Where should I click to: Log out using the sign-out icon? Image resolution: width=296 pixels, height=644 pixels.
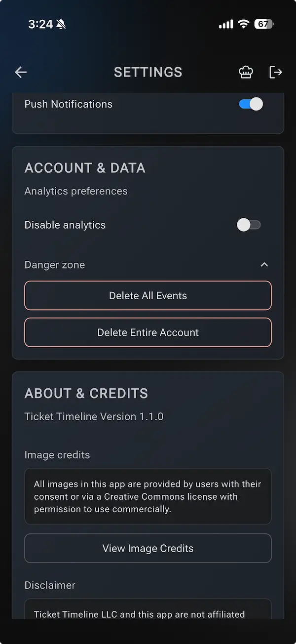276,72
